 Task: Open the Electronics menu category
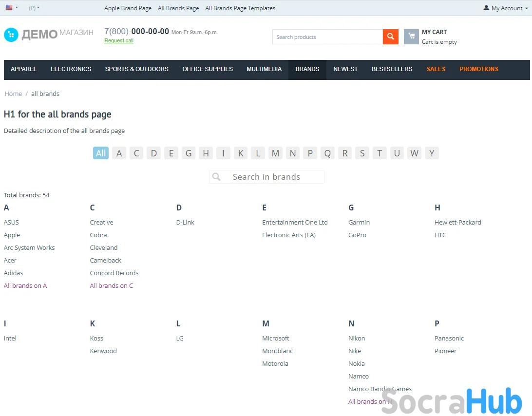[x=71, y=69]
